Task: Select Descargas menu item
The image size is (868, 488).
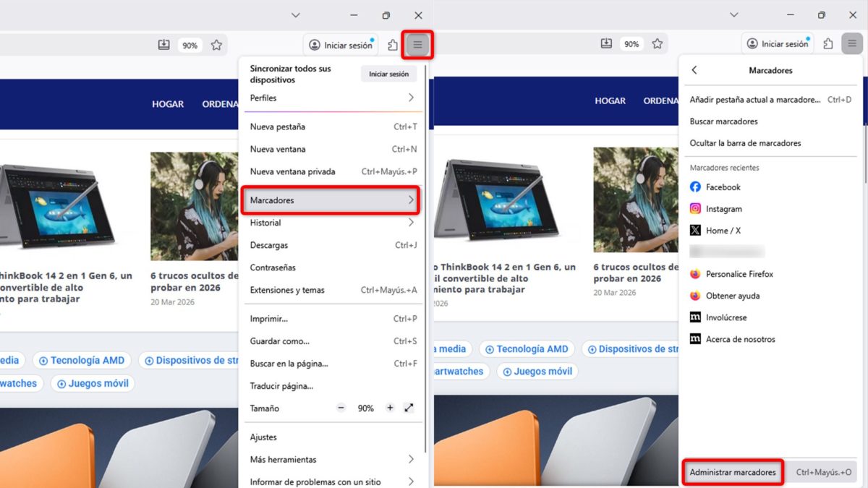Action: [x=333, y=245]
